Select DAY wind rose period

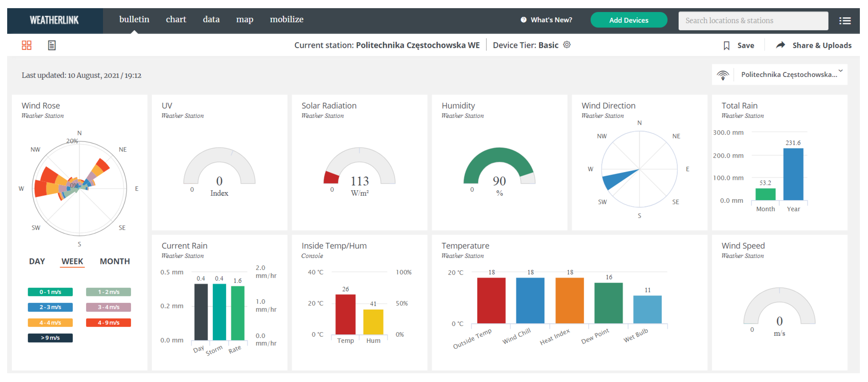(x=37, y=261)
